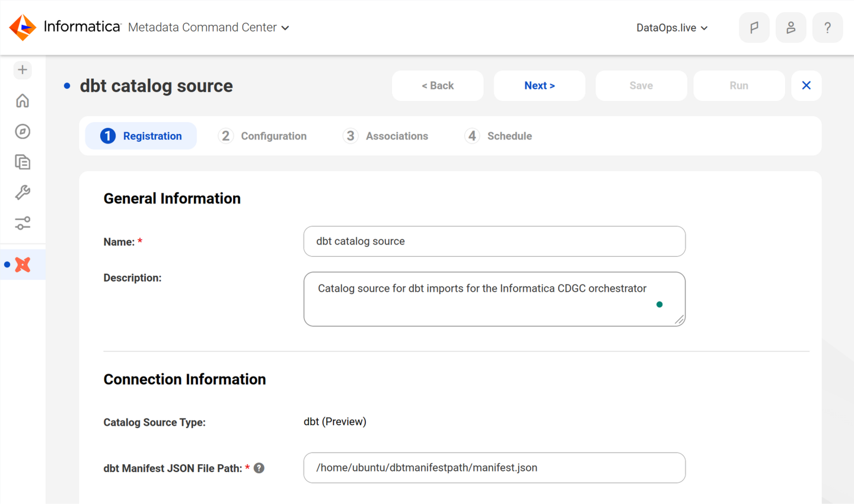Image resolution: width=854 pixels, height=504 pixels.
Task: Click the Run button
Action: click(739, 85)
